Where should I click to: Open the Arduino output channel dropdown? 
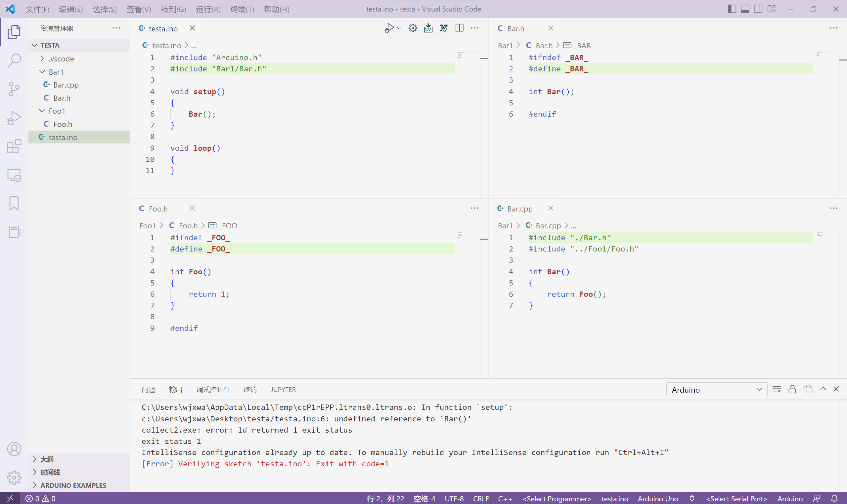717,390
